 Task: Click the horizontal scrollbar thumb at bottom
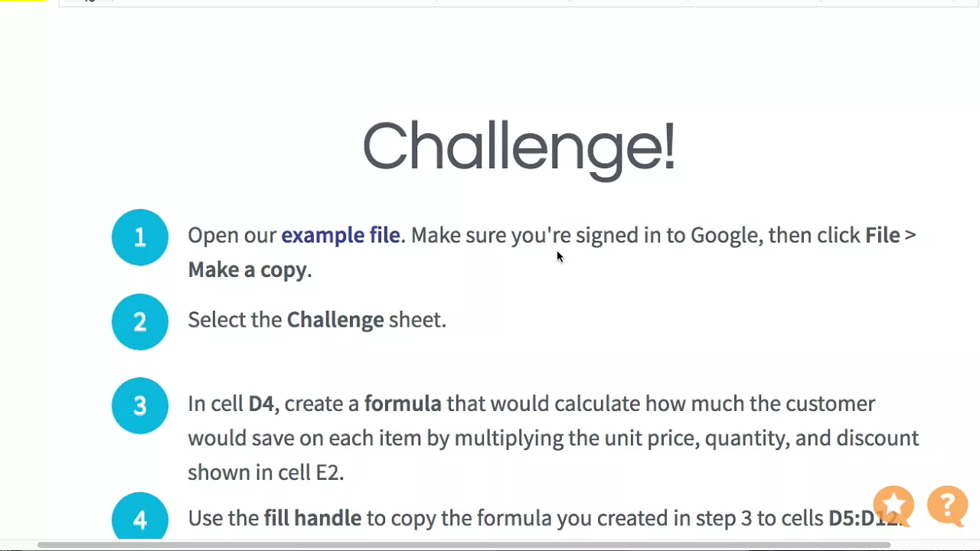(x=464, y=546)
